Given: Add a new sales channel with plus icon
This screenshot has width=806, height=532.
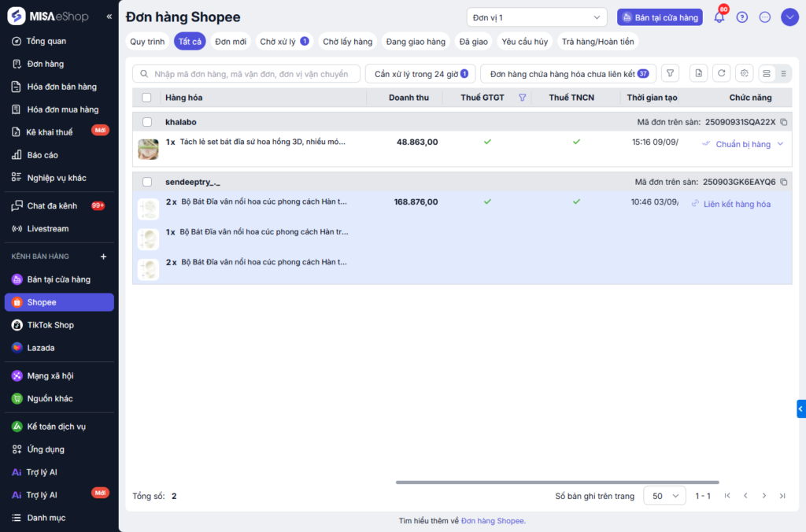Looking at the screenshot, I should tap(103, 257).
